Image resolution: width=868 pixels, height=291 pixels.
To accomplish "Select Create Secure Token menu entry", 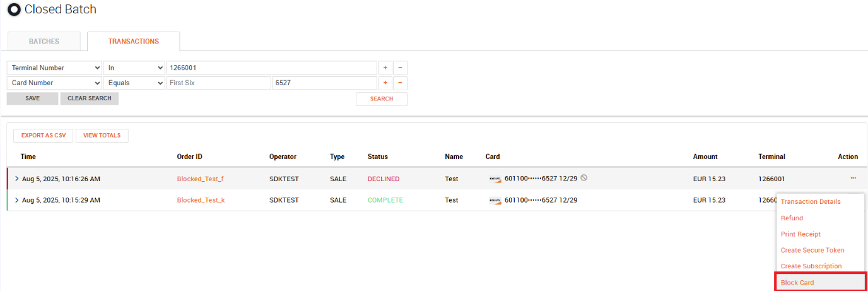I will 812,251.
